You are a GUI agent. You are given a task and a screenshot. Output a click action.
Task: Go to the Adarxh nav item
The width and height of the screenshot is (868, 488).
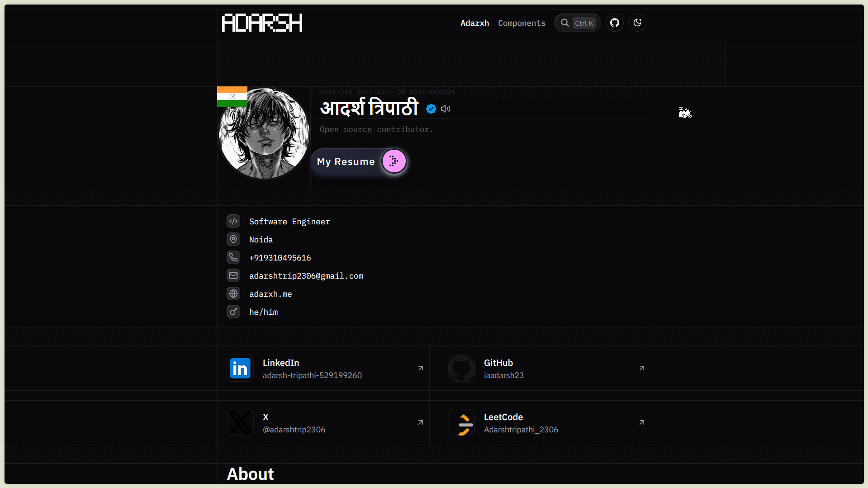474,23
